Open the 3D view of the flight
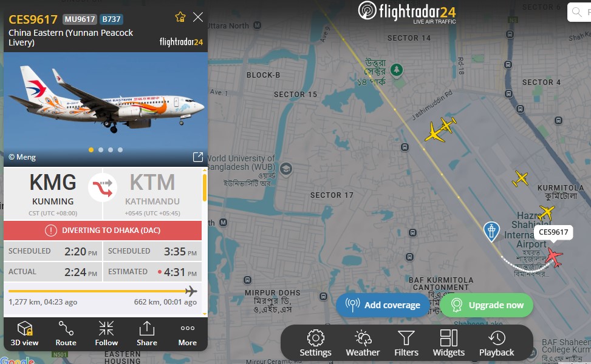 [x=24, y=334]
